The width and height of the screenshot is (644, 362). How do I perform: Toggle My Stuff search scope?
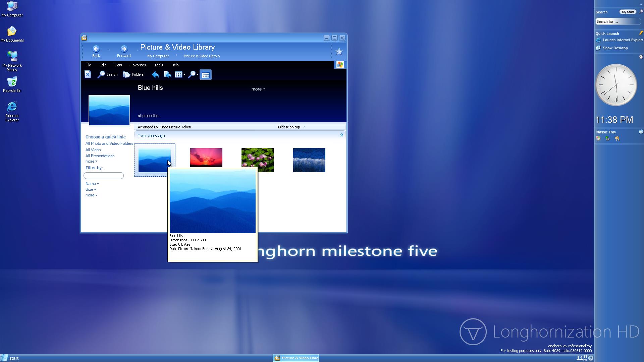628,12
